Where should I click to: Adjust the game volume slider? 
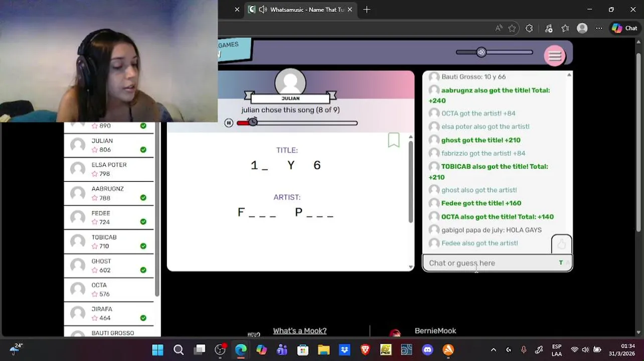(x=494, y=52)
